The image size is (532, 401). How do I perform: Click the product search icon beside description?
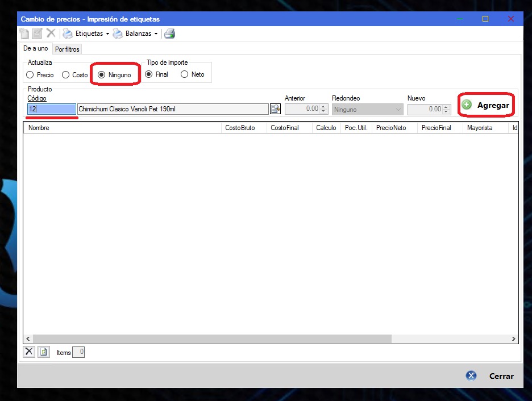275,109
